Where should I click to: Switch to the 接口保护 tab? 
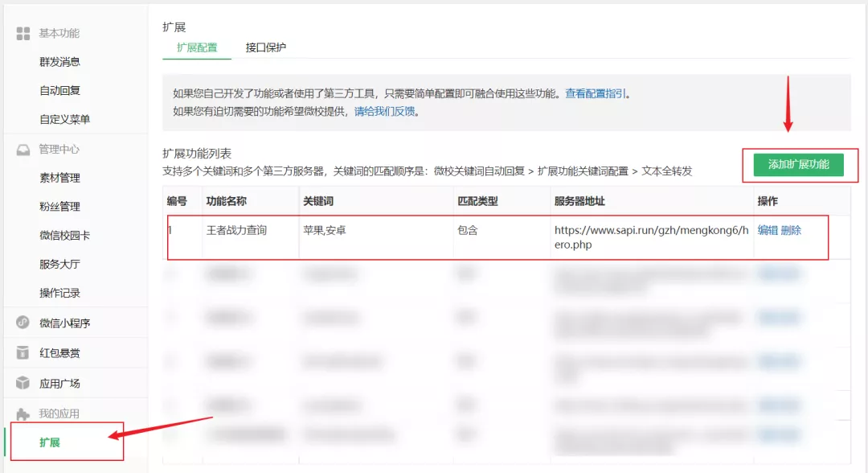click(x=266, y=47)
